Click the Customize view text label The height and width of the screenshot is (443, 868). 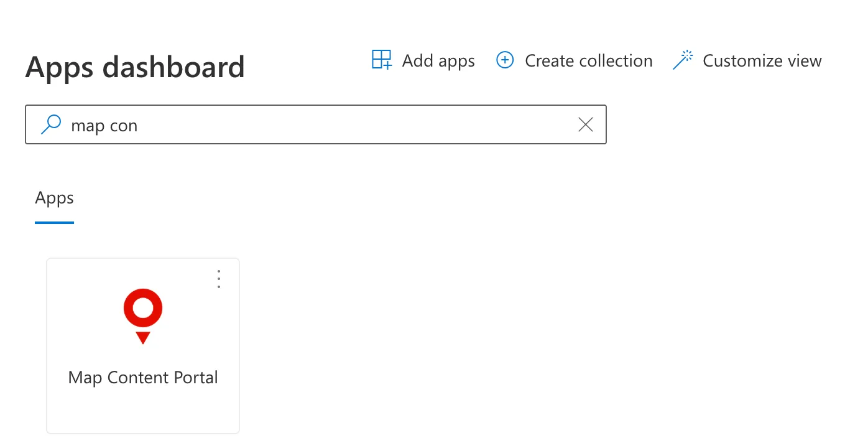click(x=762, y=61)
